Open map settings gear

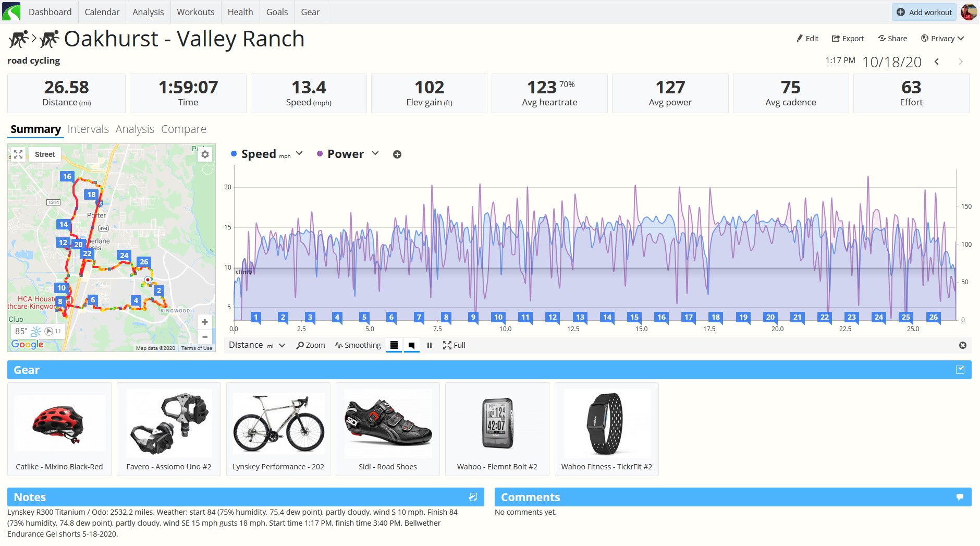click(205, 154)
